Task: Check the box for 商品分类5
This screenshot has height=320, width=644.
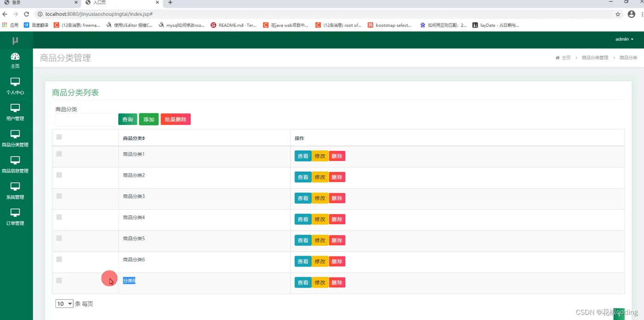Action: (59, 238)
